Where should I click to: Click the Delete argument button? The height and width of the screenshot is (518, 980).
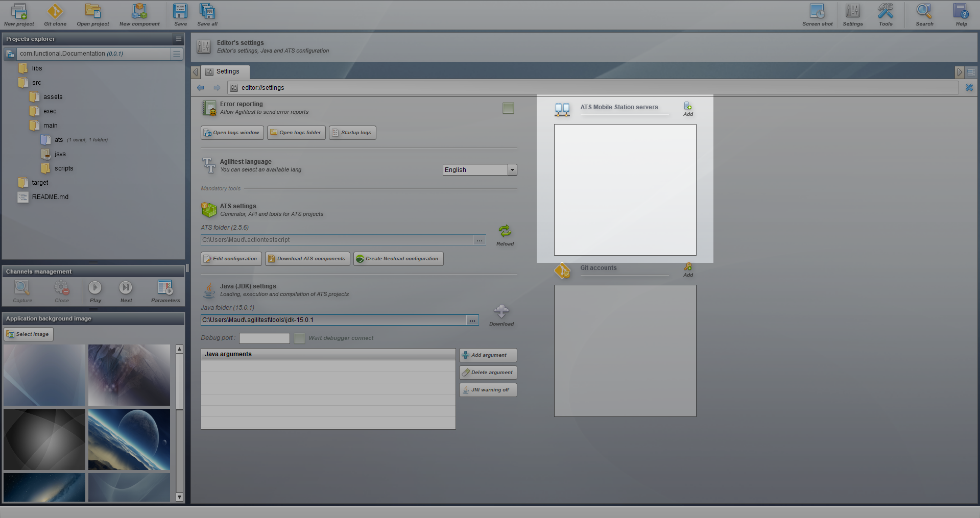pyautogui.click(x=488, y=373)
